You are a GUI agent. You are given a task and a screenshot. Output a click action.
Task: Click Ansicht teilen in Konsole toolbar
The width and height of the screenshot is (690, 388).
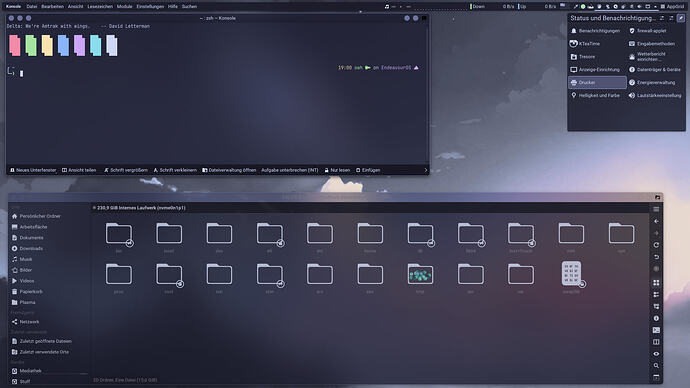point(79,170)
